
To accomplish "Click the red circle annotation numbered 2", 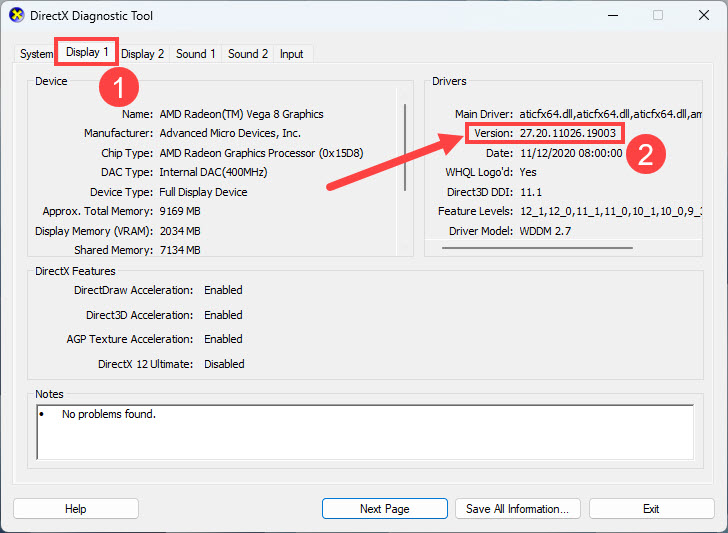I will pyautogui.click(x=645, y=154).
